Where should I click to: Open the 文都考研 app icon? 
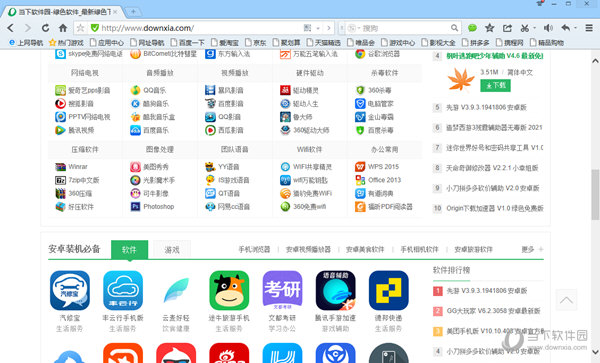click(282, 290)
